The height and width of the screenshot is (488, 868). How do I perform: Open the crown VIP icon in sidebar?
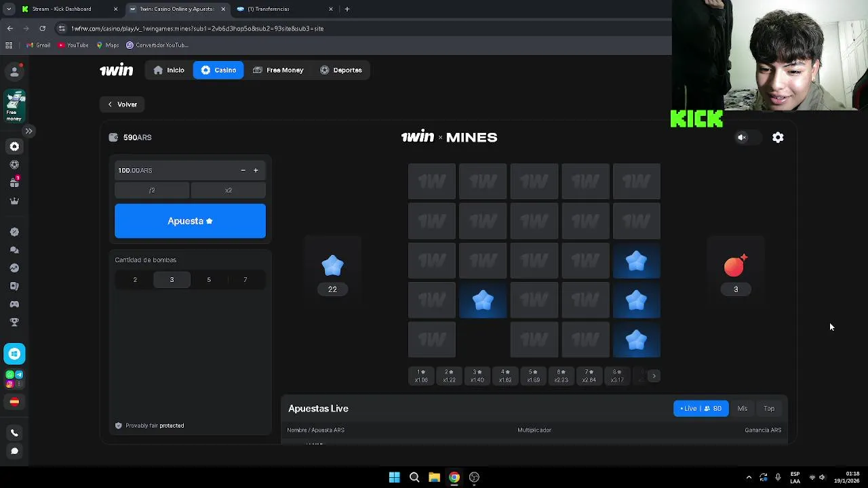(x=14, y=201)
